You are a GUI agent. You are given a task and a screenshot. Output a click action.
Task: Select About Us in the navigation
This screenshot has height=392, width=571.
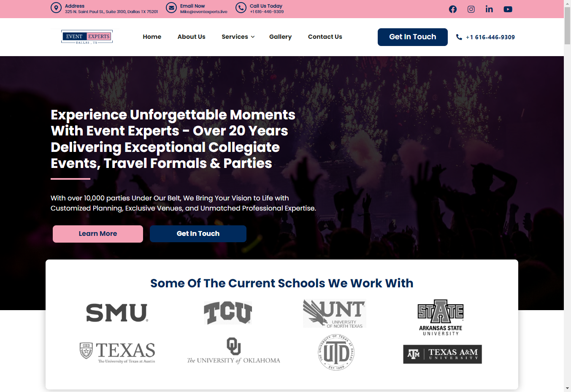click(x=191, y=37)
